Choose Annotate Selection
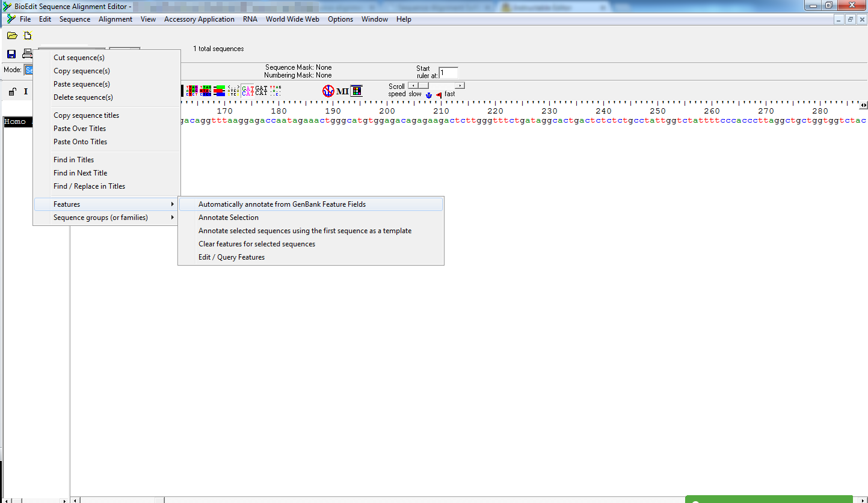 coord(311,218)
